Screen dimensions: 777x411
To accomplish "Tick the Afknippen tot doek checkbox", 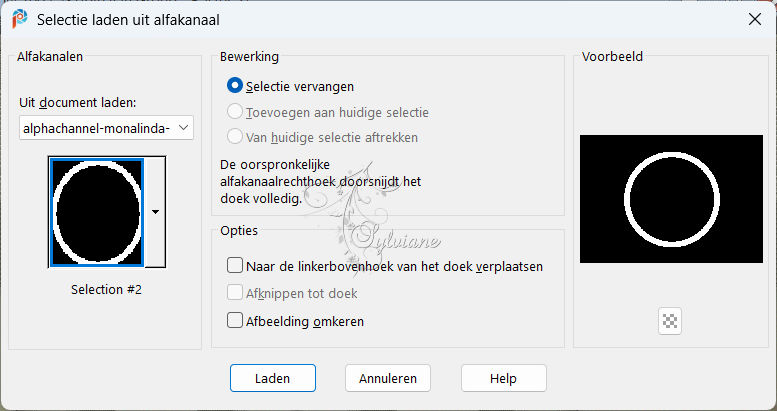I will (x=234, y=293).
